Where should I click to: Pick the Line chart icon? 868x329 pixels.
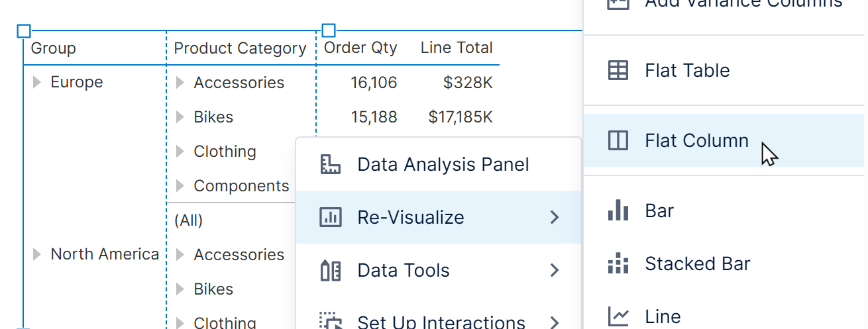pos(618,316)
